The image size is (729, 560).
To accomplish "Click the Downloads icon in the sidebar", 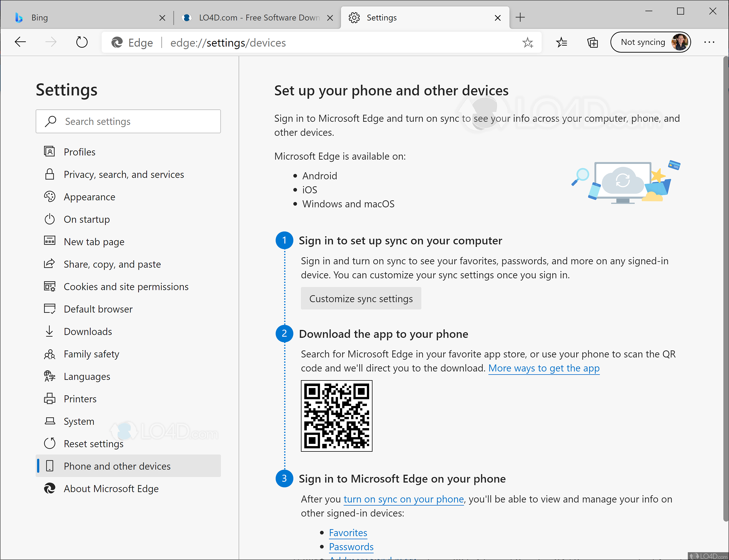I will click(50, 331).
